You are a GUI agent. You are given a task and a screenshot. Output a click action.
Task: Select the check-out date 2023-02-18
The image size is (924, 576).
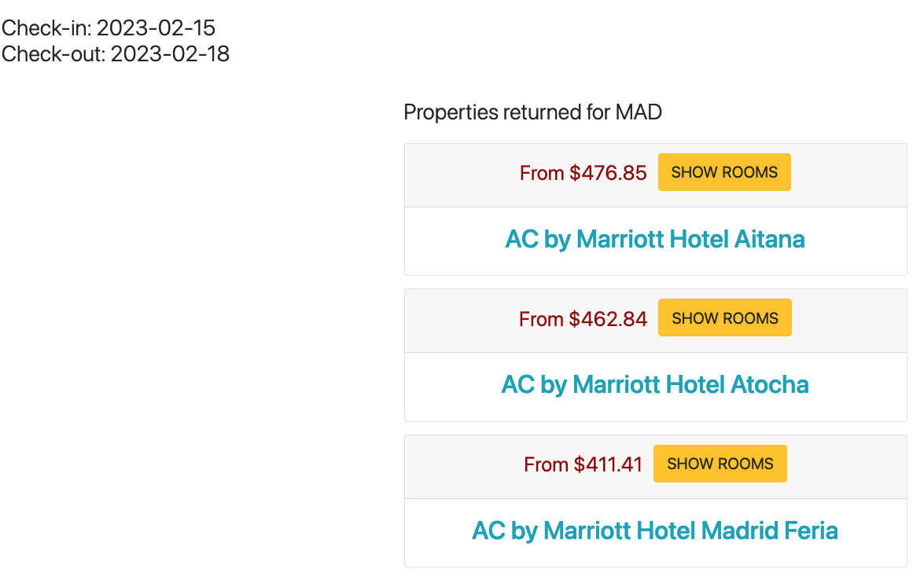coord(171,54)
